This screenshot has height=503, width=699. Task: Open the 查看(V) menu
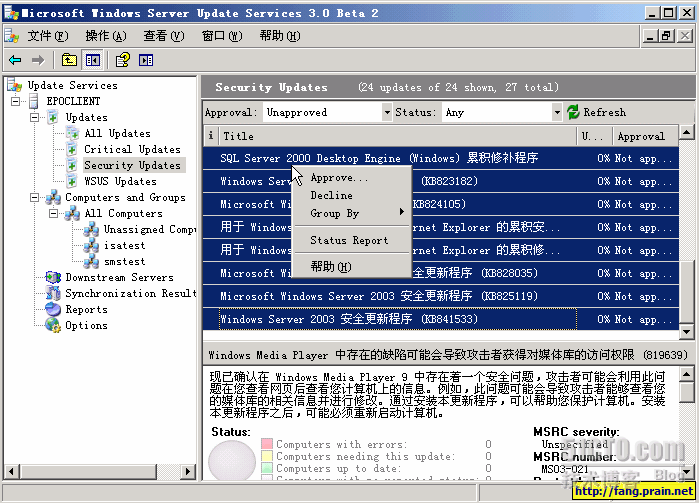coord(164,36)
